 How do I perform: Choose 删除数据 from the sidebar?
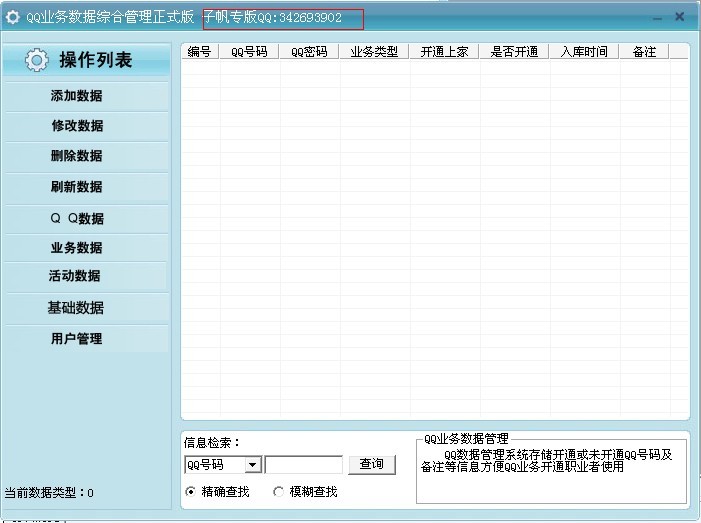point(86,156)
